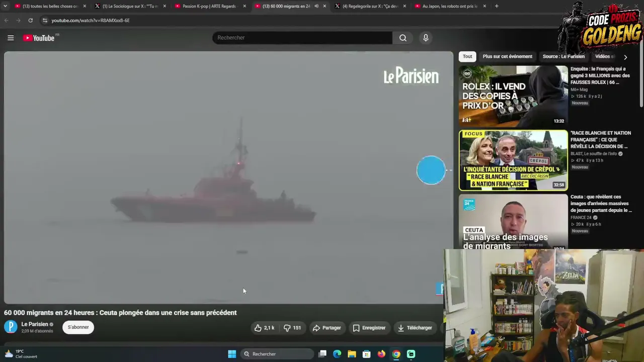
Task: Open the Crépol decision BLAST video thumbnail
Action: point(513,160)
